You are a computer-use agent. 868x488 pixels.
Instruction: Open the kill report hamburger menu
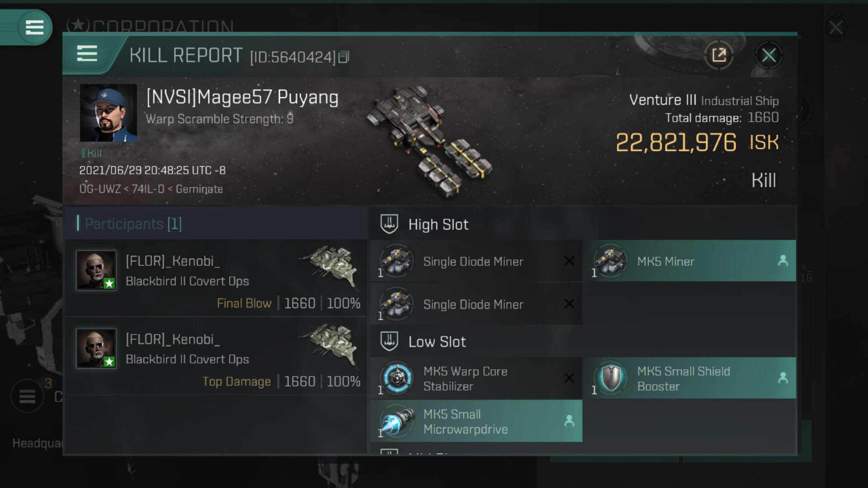pos(87,54)
